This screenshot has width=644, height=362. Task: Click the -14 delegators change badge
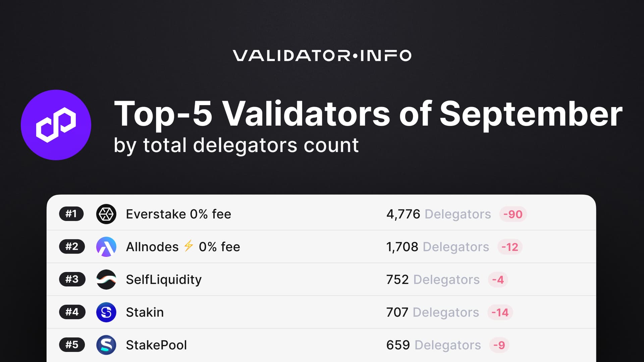500,313
